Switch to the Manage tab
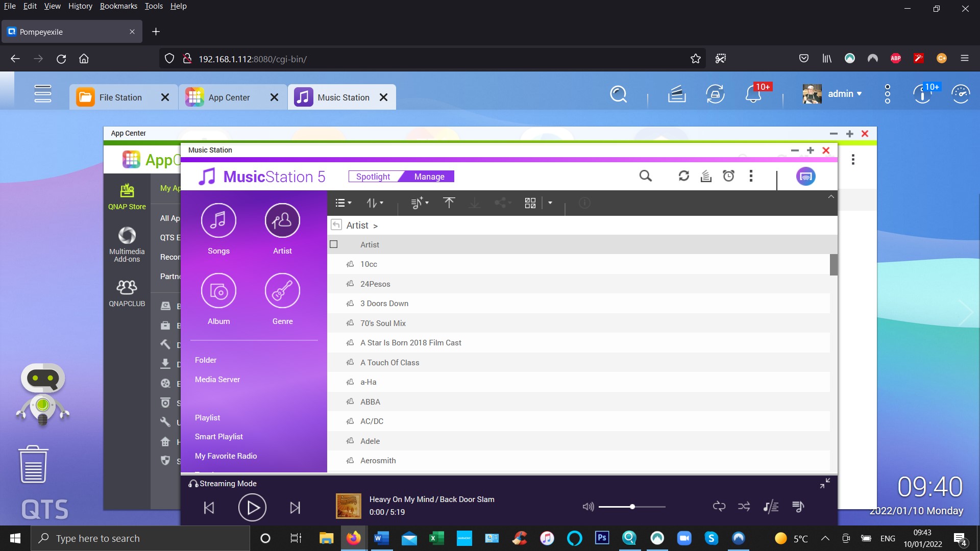Viewport: 980px width, 551px height. point(429,177)
